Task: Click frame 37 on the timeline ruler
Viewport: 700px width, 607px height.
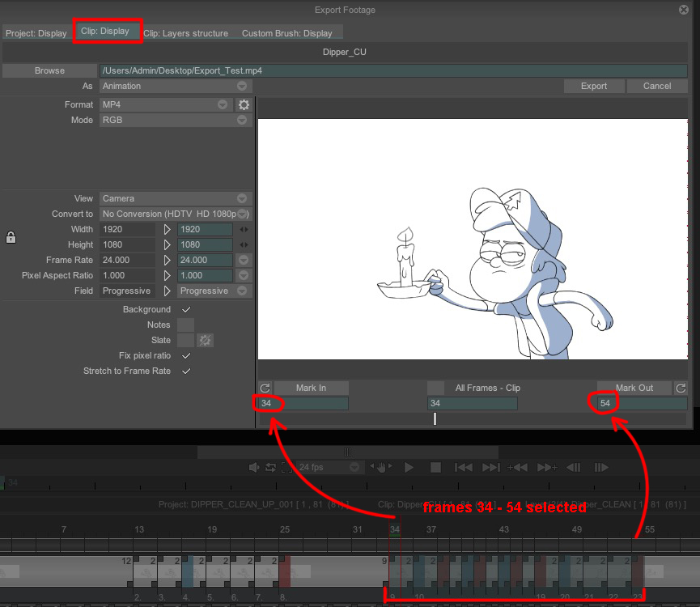Action: [431, 529]
